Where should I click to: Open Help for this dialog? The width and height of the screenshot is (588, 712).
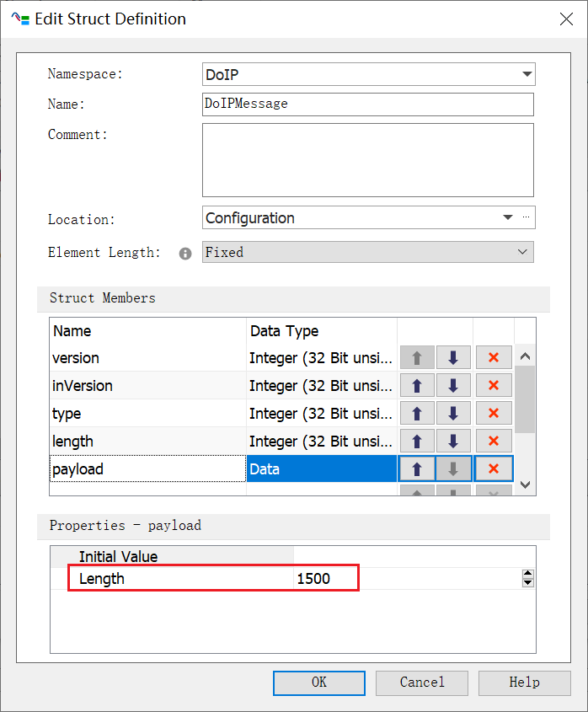tap(524, 683)
